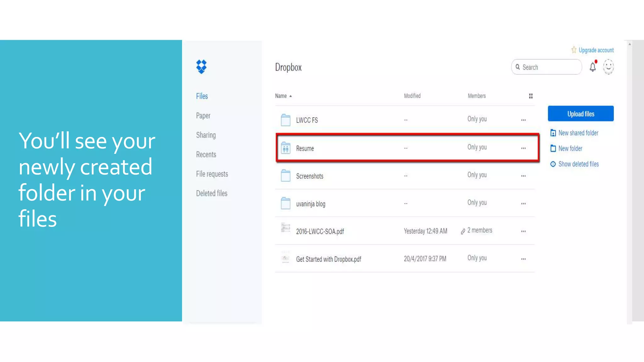Viewport: 644px width, 362px height.
Task: Click the Resume shared folder icon
Action: tap(286, 148)
